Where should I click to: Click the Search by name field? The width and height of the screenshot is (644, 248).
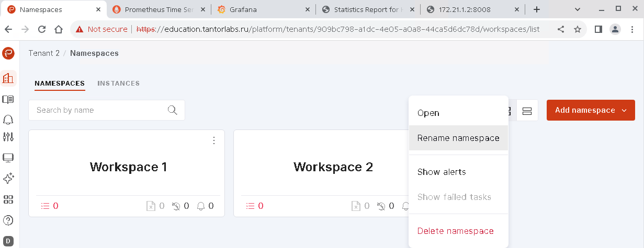[x=99, y=110]
